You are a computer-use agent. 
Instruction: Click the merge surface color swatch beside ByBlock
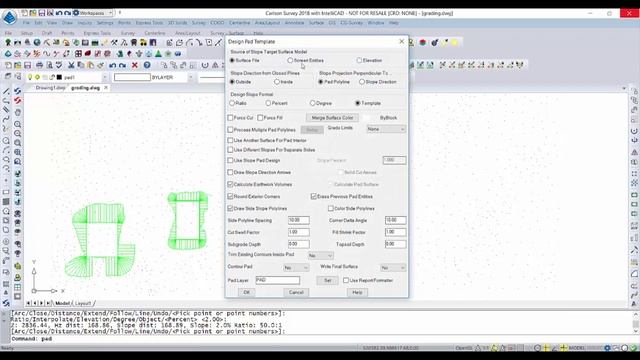366,118
